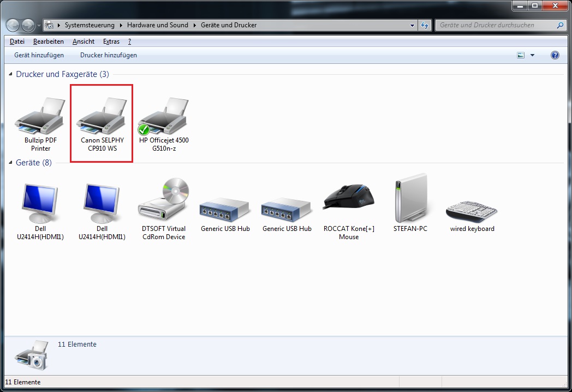The height and width of the screenshot is (392, 572).
Task: Select the Bullzip PDF Printer icon
Action: click(40, 124)
